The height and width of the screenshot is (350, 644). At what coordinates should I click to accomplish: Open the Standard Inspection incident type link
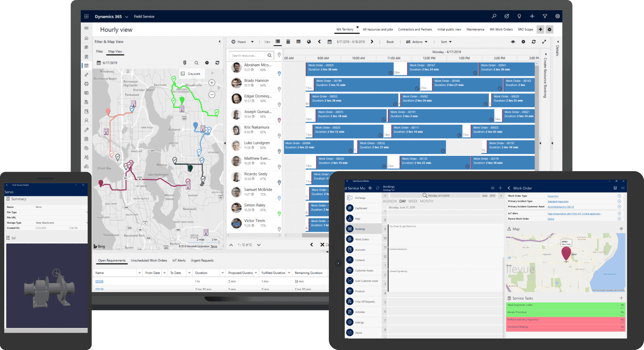[x=558, y=201]
